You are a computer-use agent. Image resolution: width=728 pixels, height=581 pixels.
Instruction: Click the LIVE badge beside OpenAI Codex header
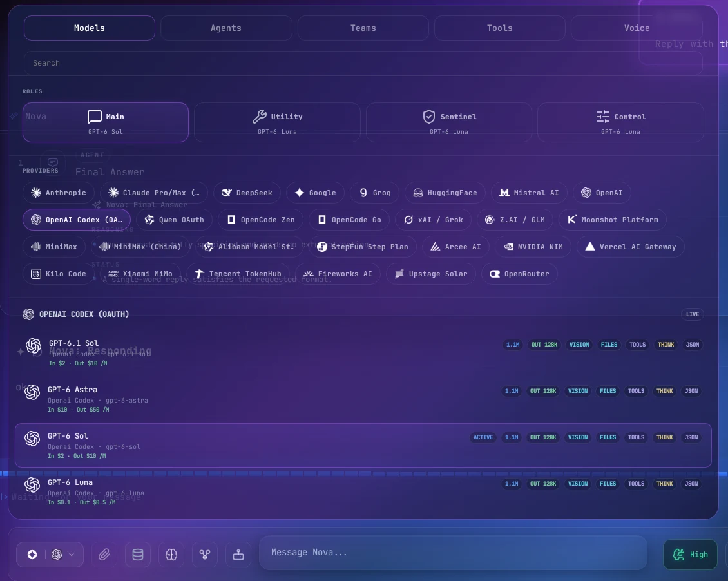click(693, 314)
